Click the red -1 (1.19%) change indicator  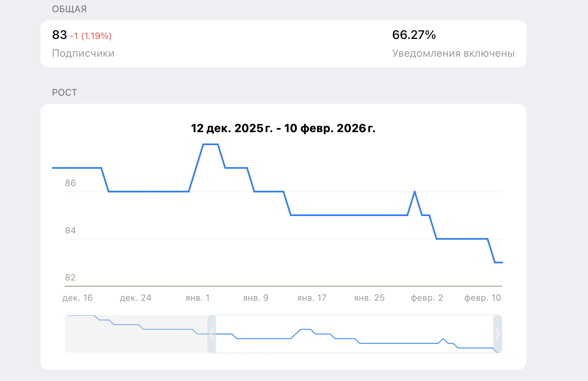pyautogui.click(x=91, y=36)
